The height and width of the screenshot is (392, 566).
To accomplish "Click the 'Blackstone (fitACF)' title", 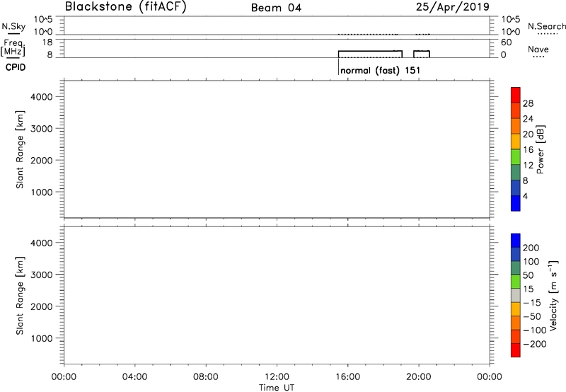I will click(125, 6).
